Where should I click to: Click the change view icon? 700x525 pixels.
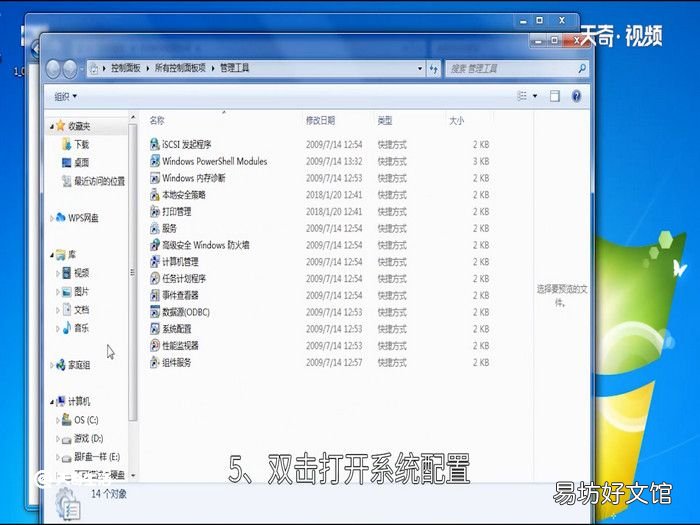tap(521, 96)
